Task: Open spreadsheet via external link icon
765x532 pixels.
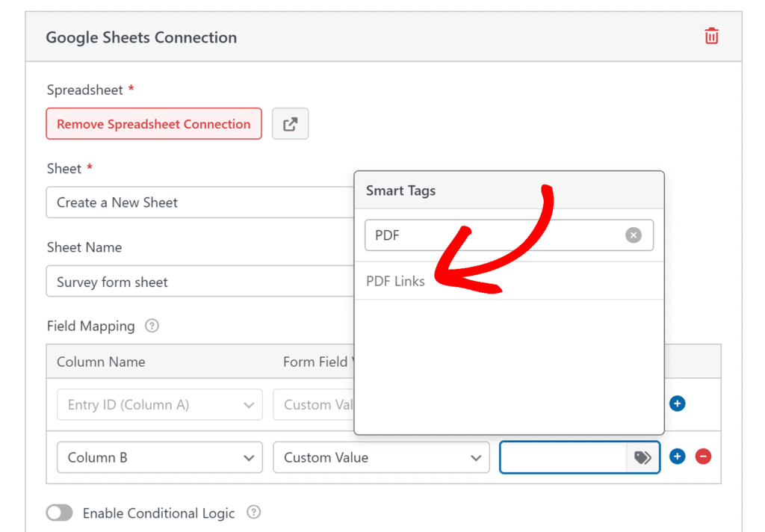Action: (290, 124)
